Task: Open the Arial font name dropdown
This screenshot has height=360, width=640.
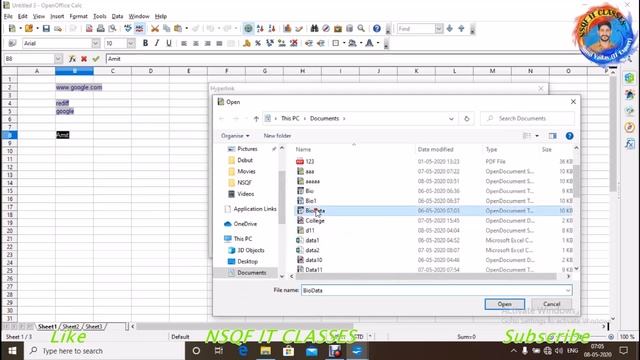Action: click(96, 43)
